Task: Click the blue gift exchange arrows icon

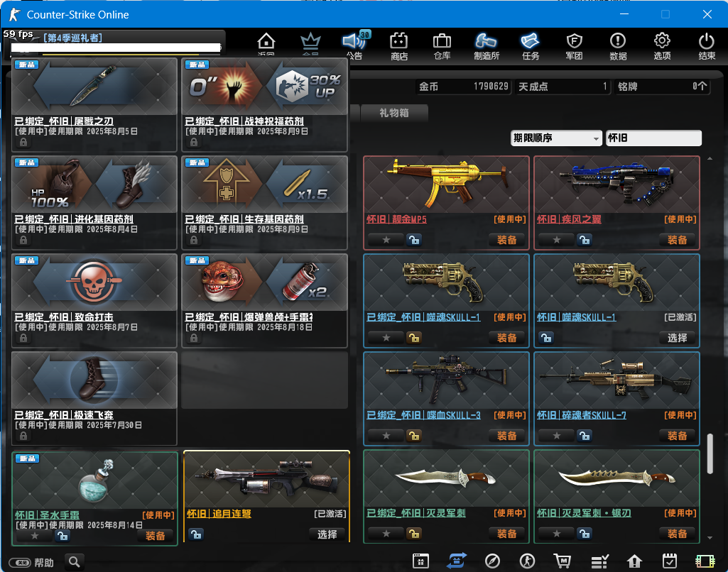Action: click(x=457, y=561)
